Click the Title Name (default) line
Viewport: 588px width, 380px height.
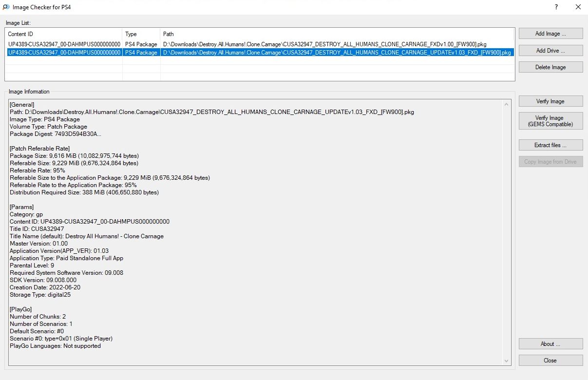click(x=87, y=236)
